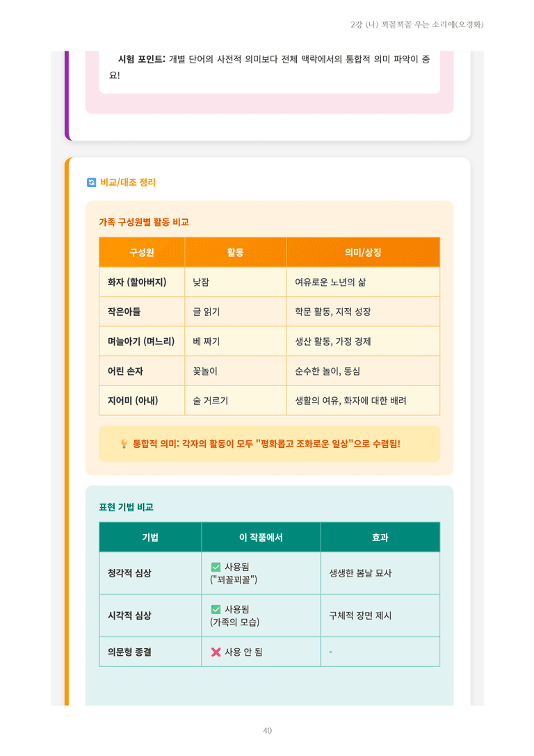534x756 pixels.
Task: Click the 통합적 의미 summary sentence
Action: point(266,444)
